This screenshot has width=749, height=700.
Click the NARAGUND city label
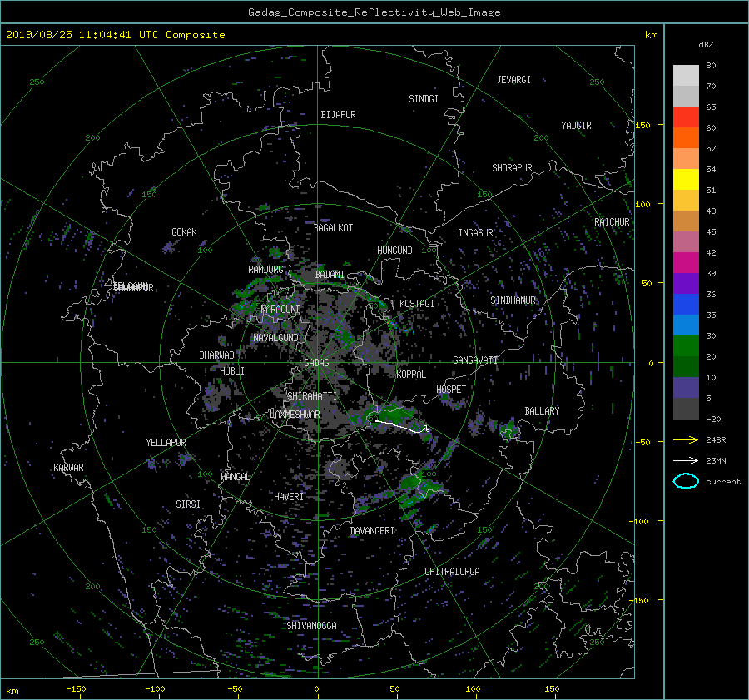coord(281,310)
